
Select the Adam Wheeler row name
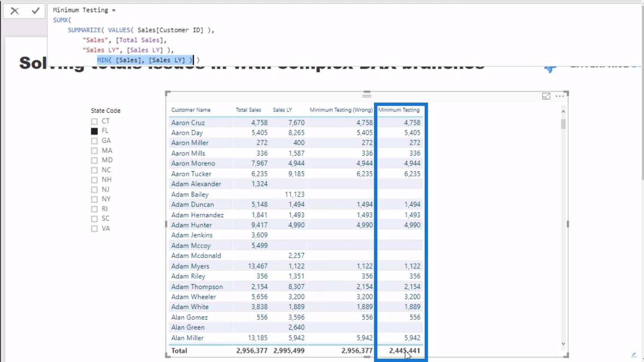194,297
